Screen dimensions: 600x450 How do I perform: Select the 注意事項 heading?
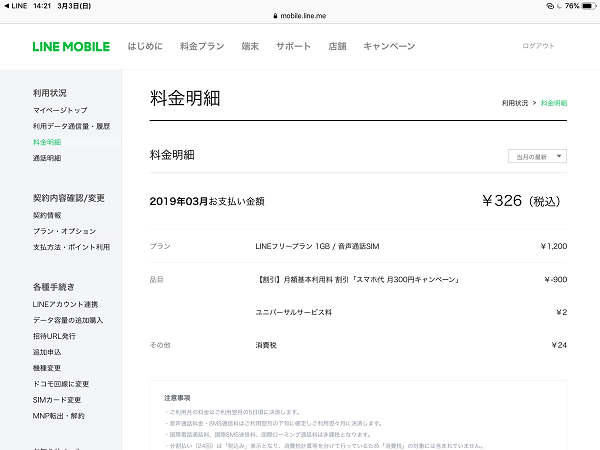(177, 398)
